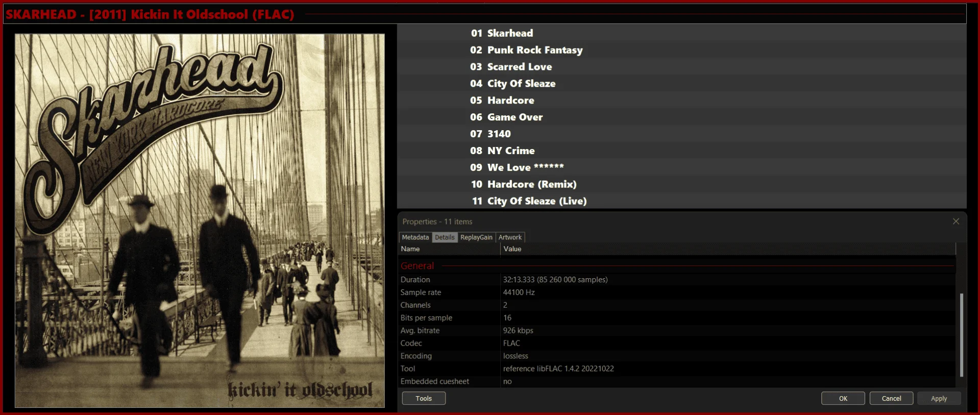980x415 pixels.
Task: Select track 02 Punk Rock Fantasy
Action: click(682, 50)
